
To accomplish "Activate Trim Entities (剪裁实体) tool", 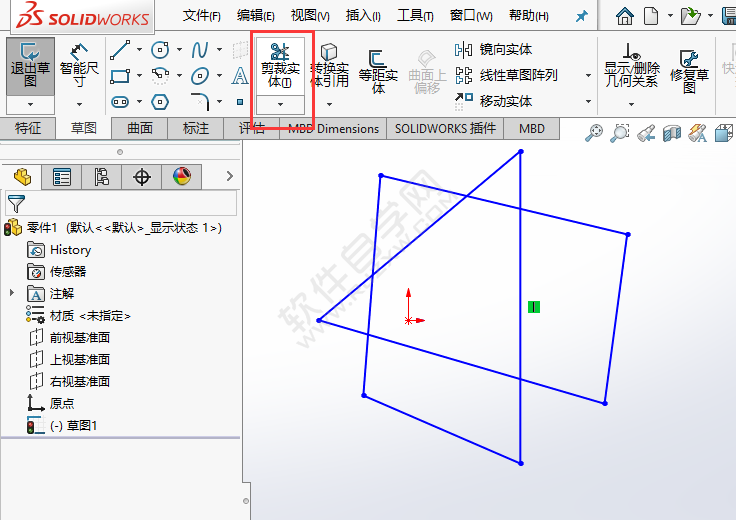I will point(280,66).
